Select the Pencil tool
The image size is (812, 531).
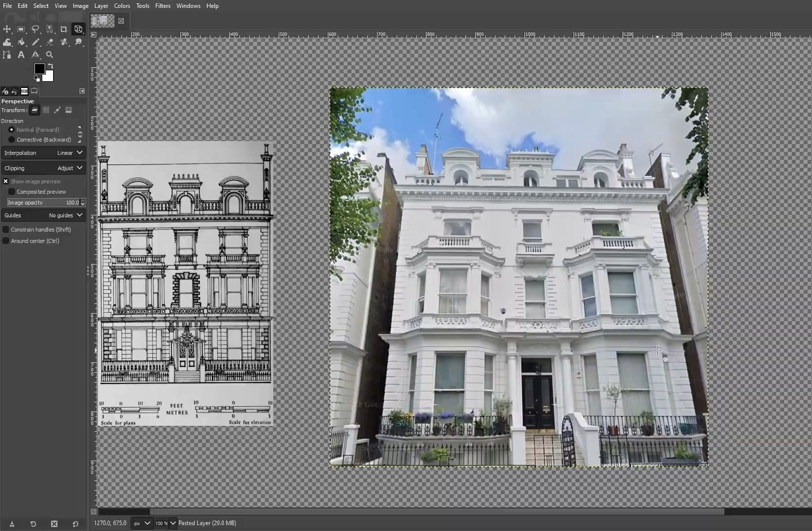[35, 42]
